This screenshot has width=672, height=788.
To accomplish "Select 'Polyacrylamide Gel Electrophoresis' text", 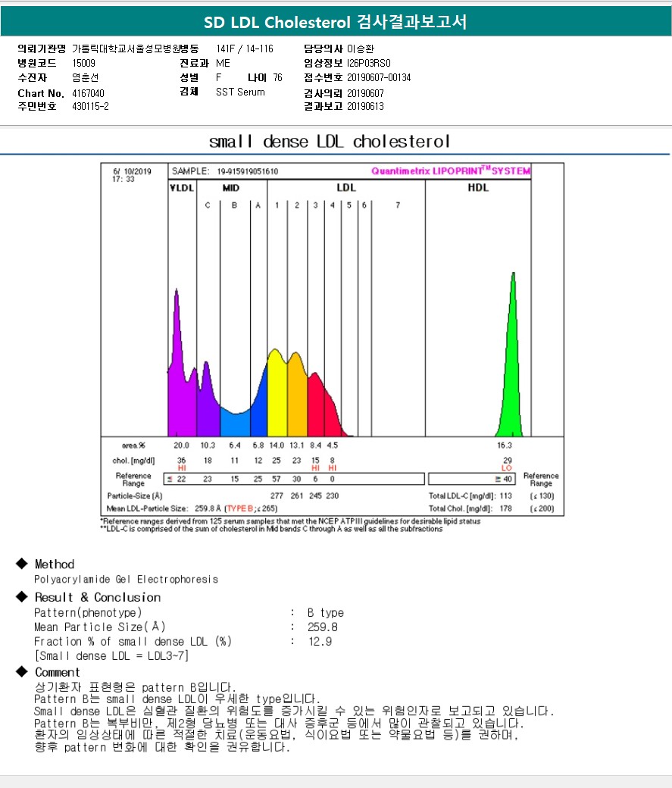I will click(x=127, y=580).
